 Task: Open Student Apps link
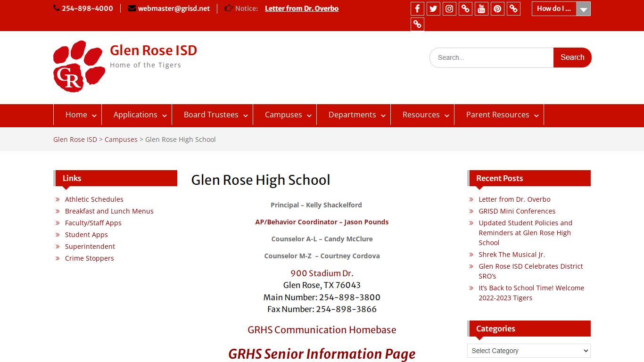click(86, 235)
